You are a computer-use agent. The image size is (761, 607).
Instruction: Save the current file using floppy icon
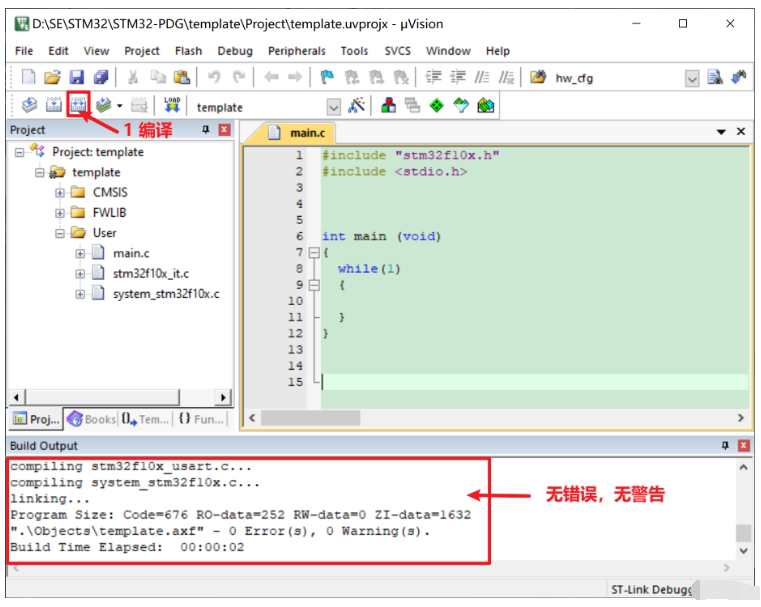tap(77, 77)
